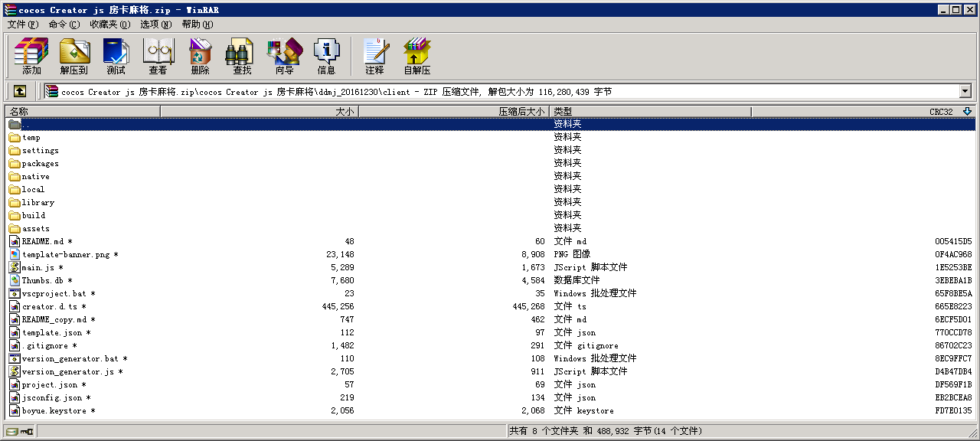The width and height of the screenshot is (980, 441).
Task: Select the assets folder
Action: coord(35,228)
